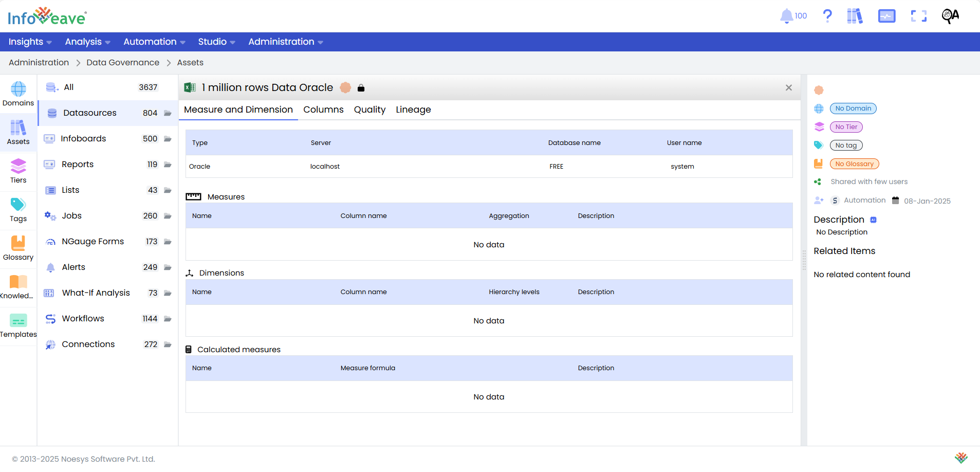Click the AI description icon
The image size is (980, 472).
873,220
